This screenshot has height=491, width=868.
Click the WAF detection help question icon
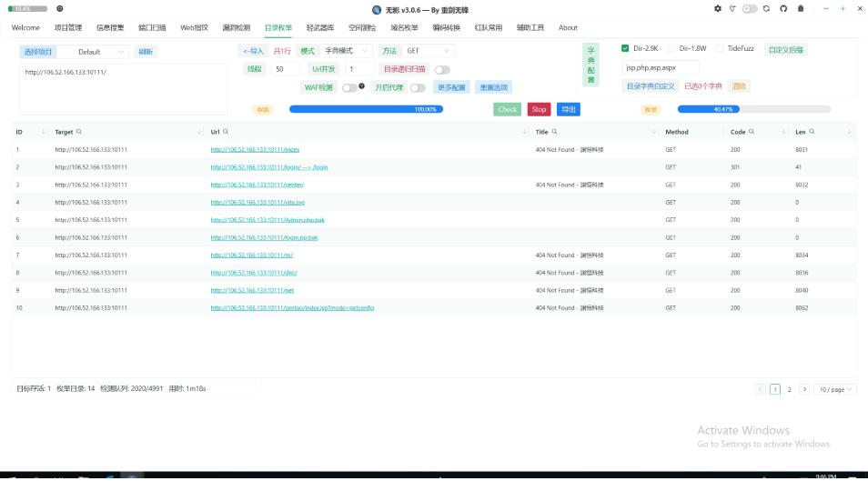pos(362,86)
